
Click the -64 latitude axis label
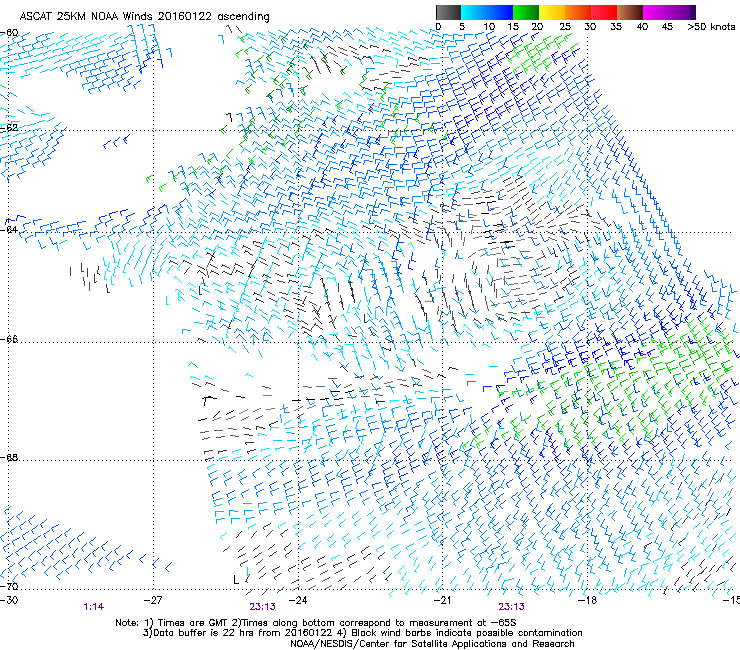[x=9, y=229]
